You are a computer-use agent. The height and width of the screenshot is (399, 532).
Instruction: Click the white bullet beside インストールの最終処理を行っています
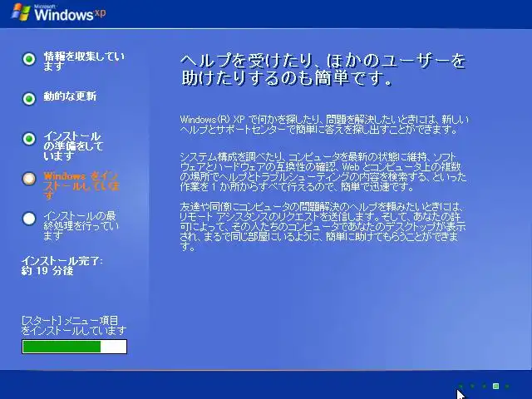coord(29,219)
